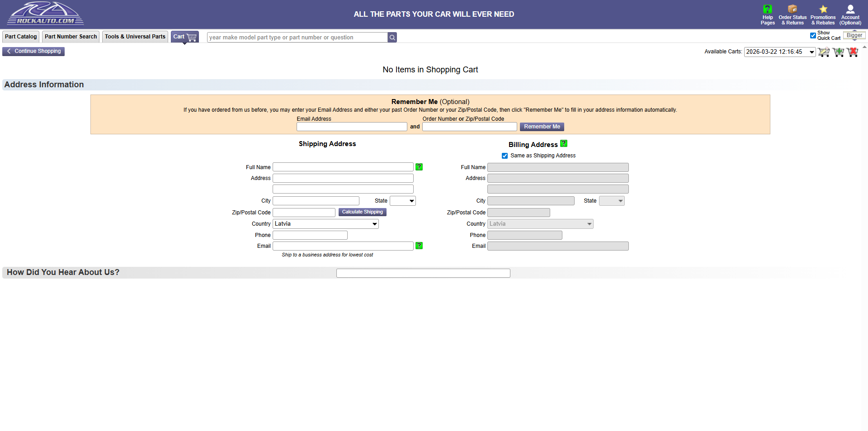Click the delete cart red X icon
The image size is (868, 431).
pos(853,52)
